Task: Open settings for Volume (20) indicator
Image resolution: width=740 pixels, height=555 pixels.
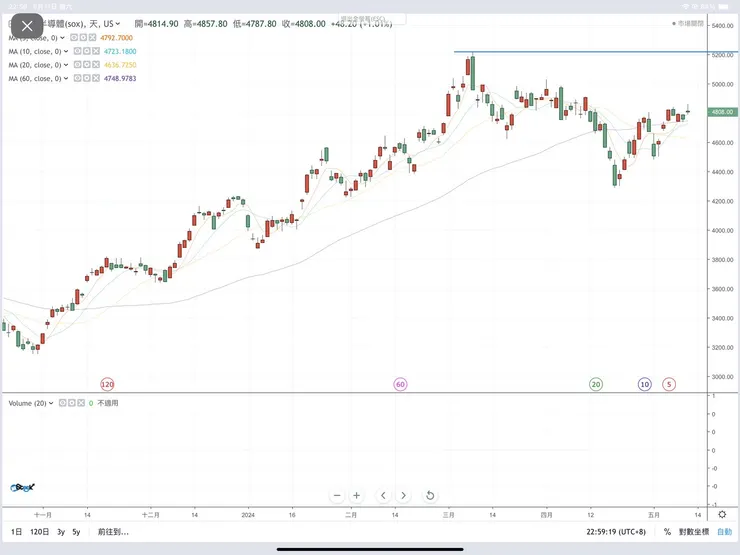Action: [x=72, y=403]
